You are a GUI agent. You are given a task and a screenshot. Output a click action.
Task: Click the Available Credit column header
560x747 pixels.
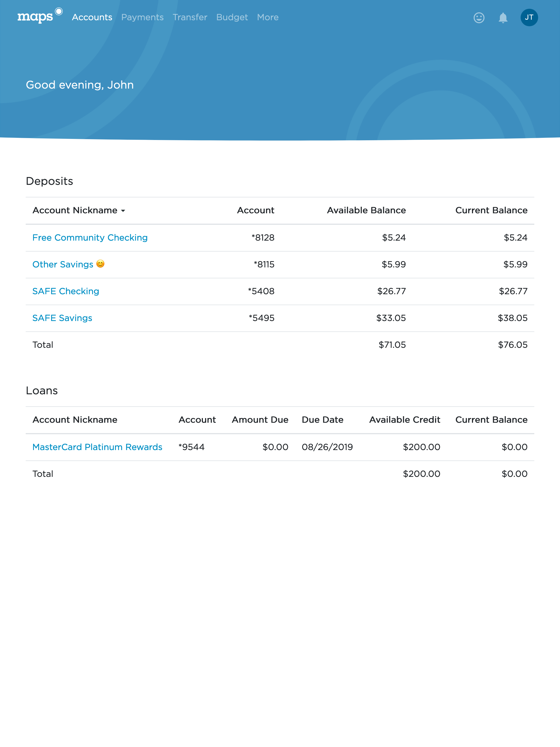coord(405,419)
